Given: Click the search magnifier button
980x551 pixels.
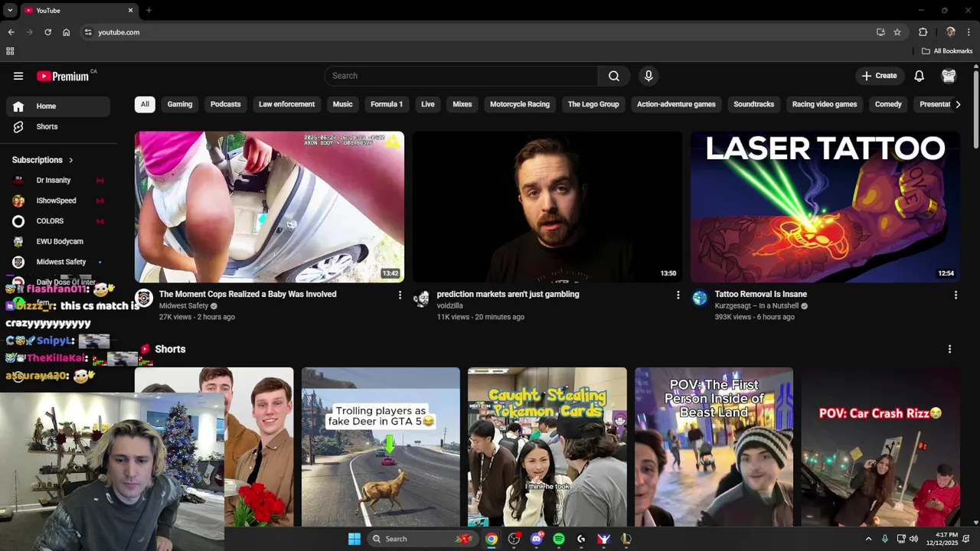Looking at the screenshot, I should coord(614,76).
